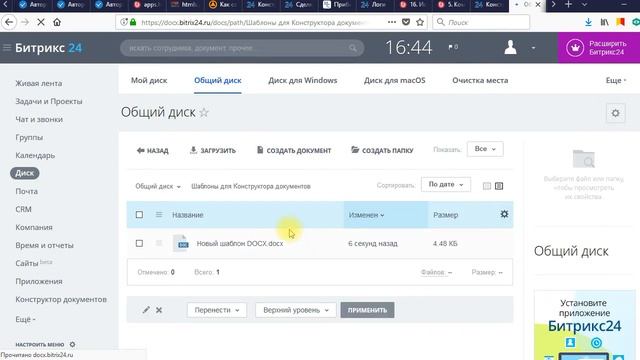Click the browser Поиск search box
Screen dimensions: 640x360
(x=482, y=22)
